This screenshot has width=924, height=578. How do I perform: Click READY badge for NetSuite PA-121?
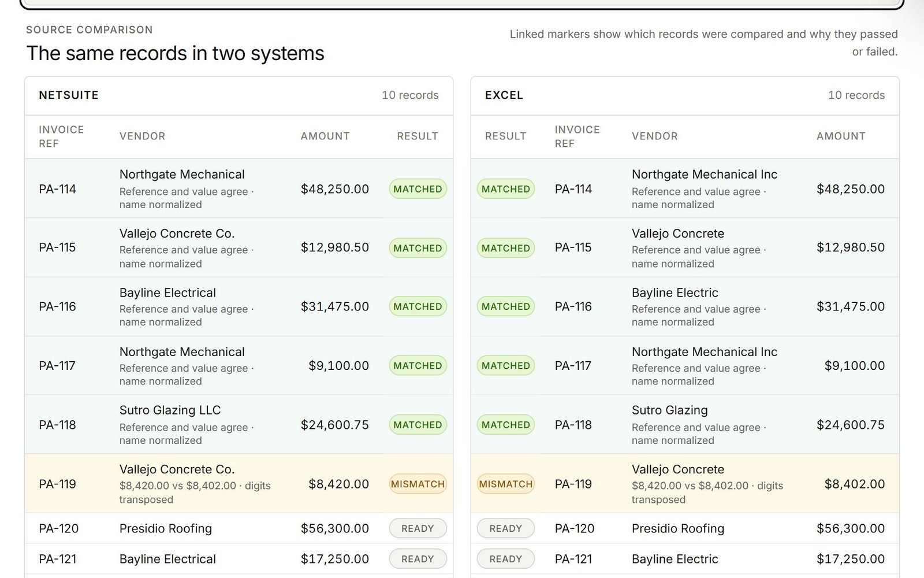(x=418, y=559)
